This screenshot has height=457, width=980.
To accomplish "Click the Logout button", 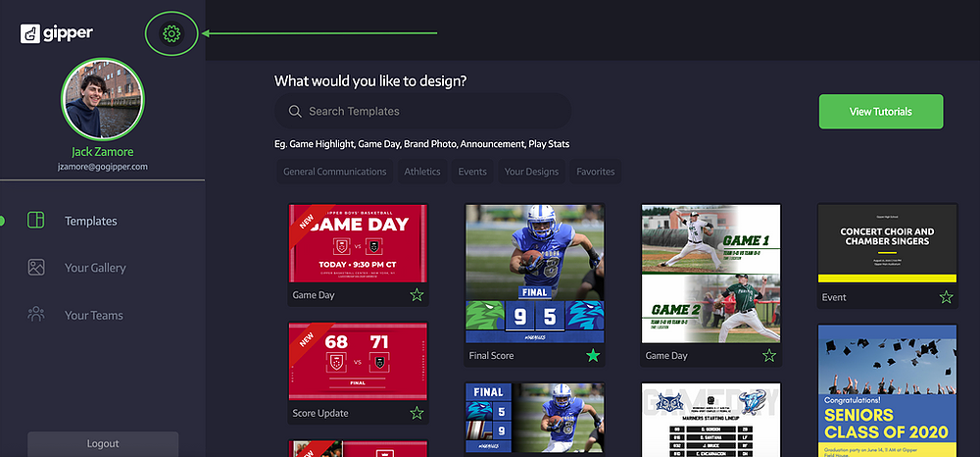I will (103, 444).
